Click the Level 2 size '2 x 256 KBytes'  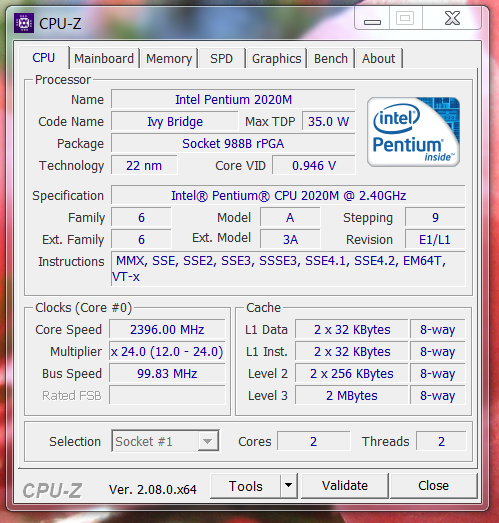tap(352, 374)
